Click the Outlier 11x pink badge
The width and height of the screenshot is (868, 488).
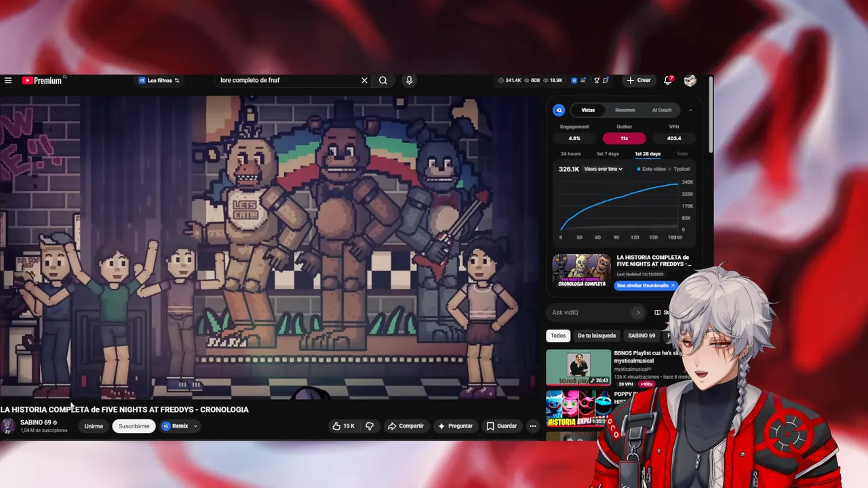click(x=624, y=138)
